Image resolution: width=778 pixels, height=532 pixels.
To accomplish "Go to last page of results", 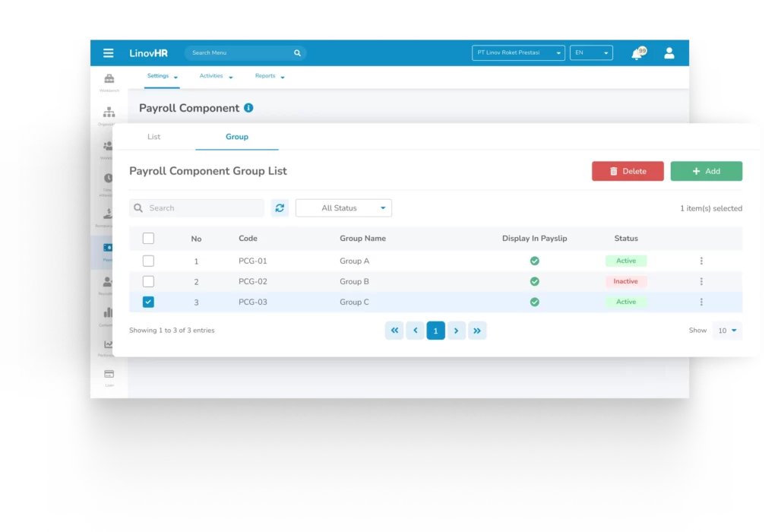I will coord(477,331).
